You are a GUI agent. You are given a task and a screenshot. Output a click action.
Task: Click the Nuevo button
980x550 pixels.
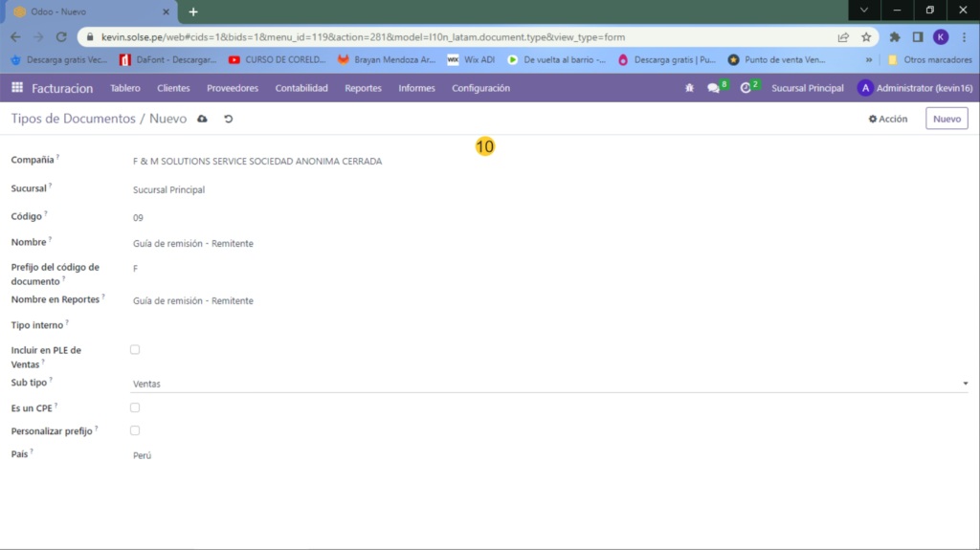(x=946, y=119)
